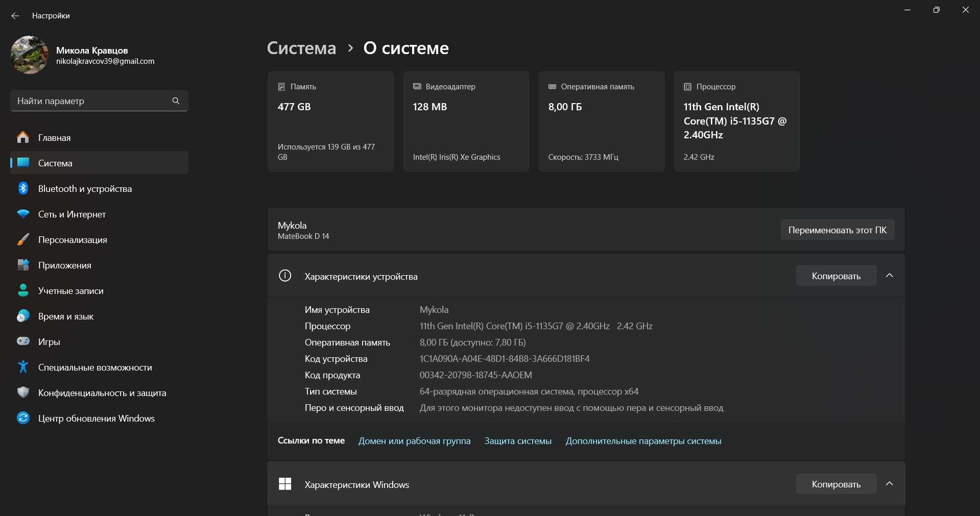Click the Bluetooth icon in the sidebar

[23, 188]
